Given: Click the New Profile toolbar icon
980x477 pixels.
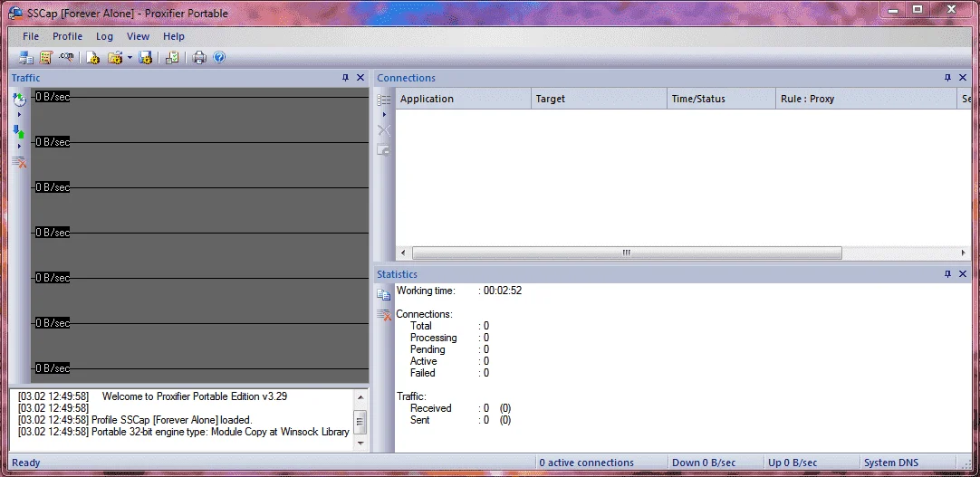Looking at the screenshot, I should (93, 58).
